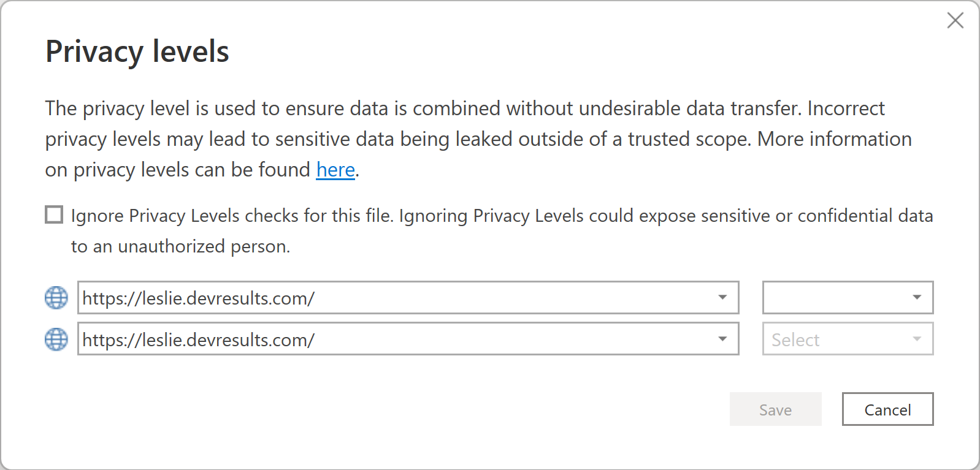Screen dimensions: 980x470
Task: Click the 'to an unauthorized person.' warning line
Action: pos(180,246)
